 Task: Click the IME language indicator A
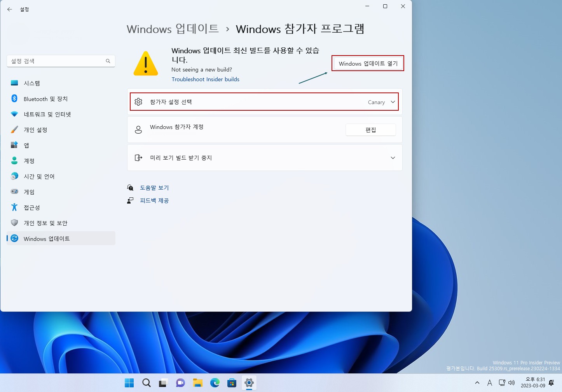[490, 383]
